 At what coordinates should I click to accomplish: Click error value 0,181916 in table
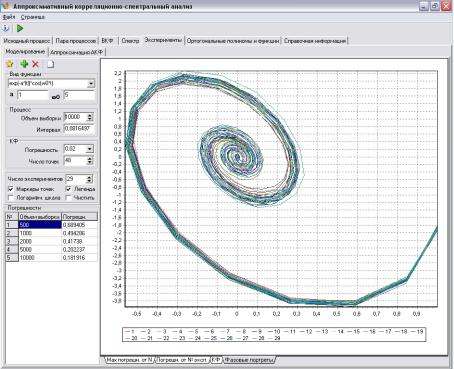tap(80, 258)
